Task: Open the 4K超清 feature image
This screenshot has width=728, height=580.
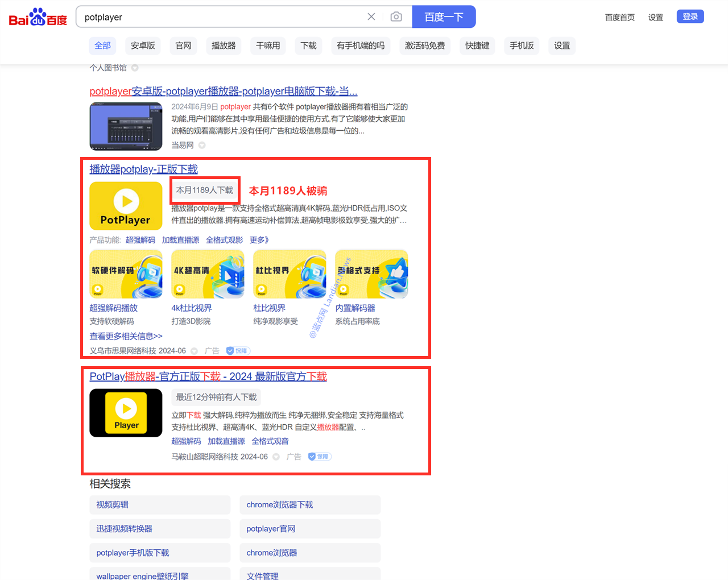Action: 208,274
